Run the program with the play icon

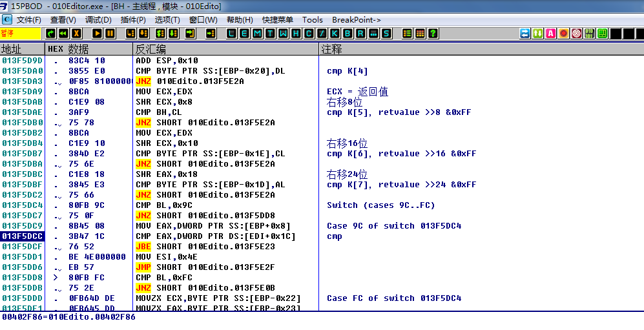coord(98,34)
